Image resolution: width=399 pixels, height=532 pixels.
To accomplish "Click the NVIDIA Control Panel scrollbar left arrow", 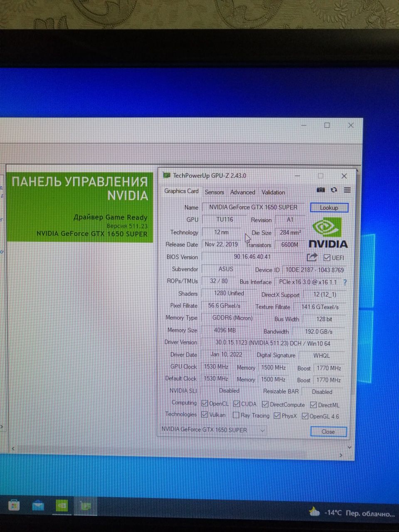I will [x=12, y=449].
